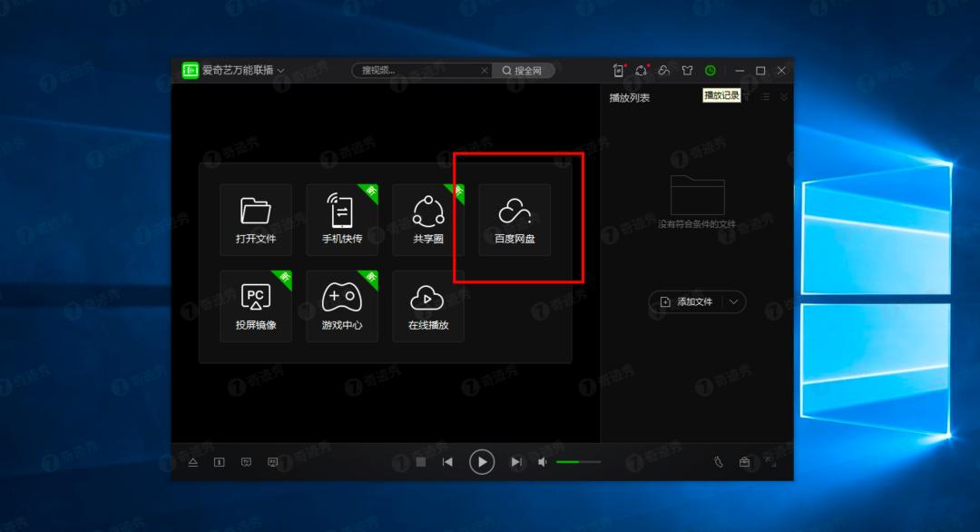
Task: Open the 游戏中心 game center tile
Action: (342, 306)
